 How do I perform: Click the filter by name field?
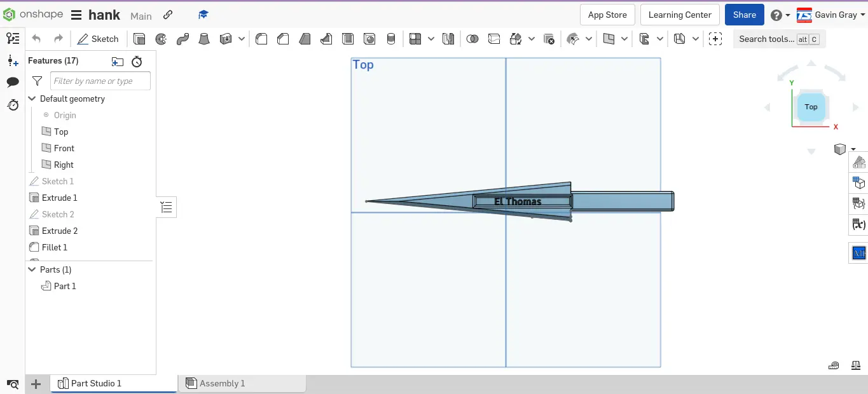tap(100, 81)
